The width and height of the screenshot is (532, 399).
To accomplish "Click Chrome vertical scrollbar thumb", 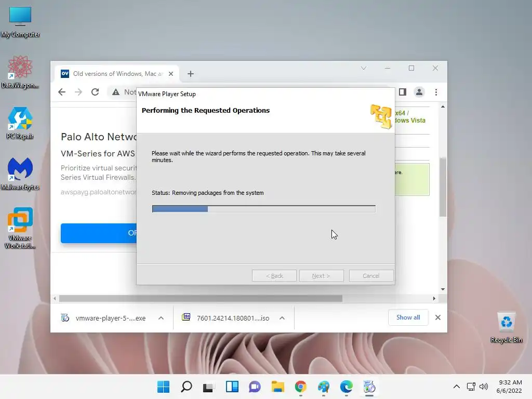I will [443, 187].
